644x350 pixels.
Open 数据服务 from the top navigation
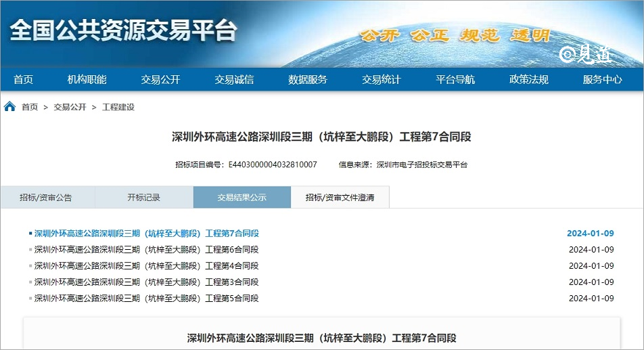pos(308,80)
